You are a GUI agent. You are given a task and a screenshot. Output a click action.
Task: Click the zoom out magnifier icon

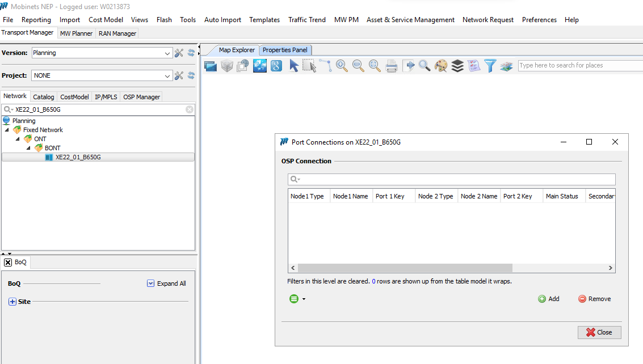pyautogui.click(x=358, y=66)
